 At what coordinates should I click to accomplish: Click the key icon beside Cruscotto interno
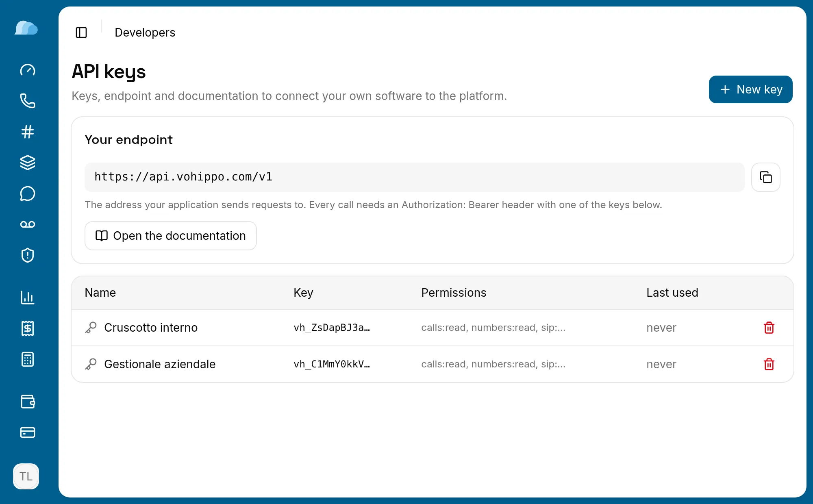coord(91,328)
